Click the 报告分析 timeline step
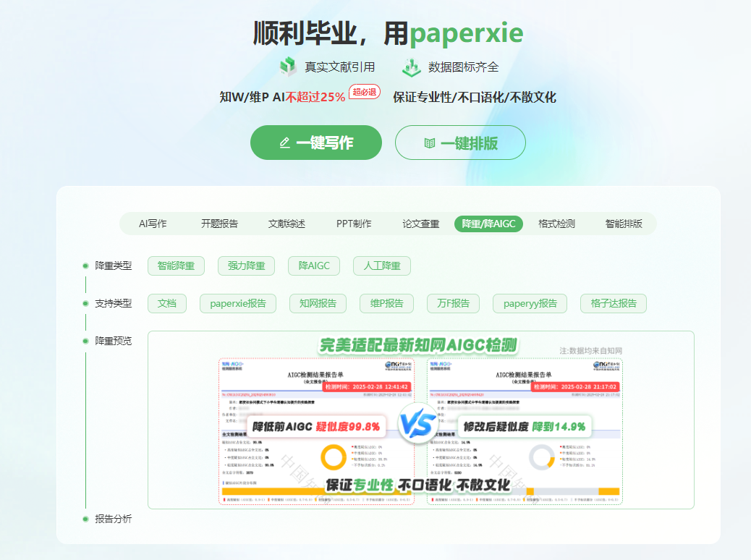 click(x=113, y=519)
